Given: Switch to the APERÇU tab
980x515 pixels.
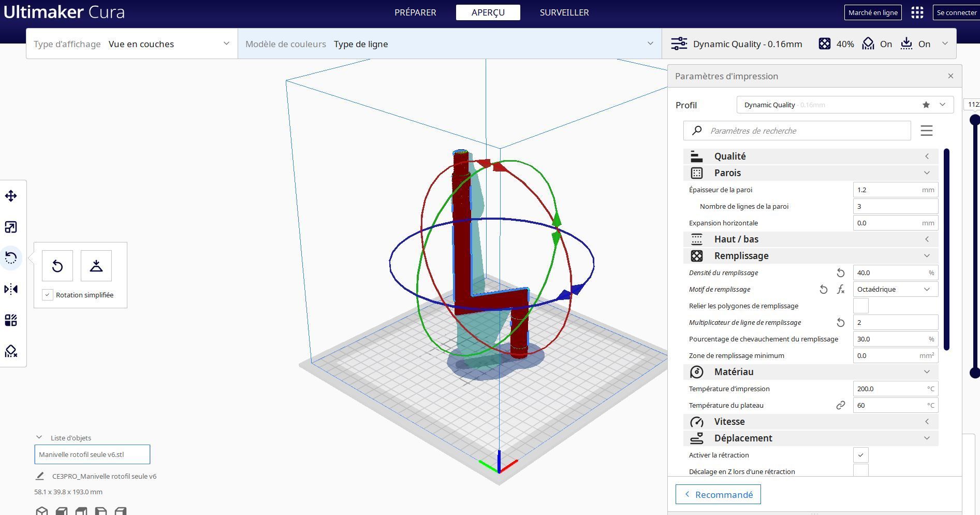Looking at the screenshot, I should click(x=488, y=12).
